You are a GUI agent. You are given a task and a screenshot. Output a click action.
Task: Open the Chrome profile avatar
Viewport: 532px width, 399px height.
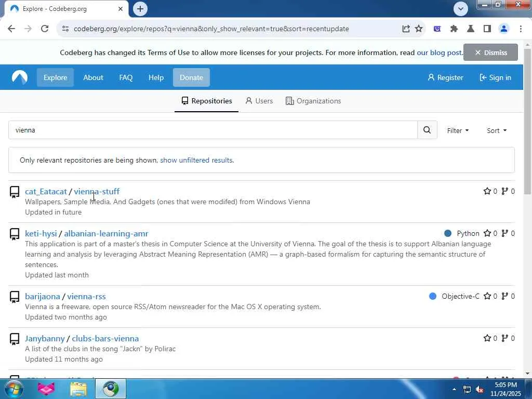coord(504,29)
